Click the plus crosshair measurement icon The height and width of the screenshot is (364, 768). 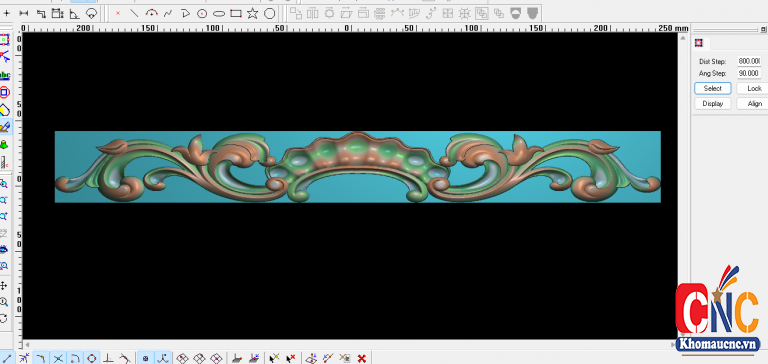coord(7,14)
